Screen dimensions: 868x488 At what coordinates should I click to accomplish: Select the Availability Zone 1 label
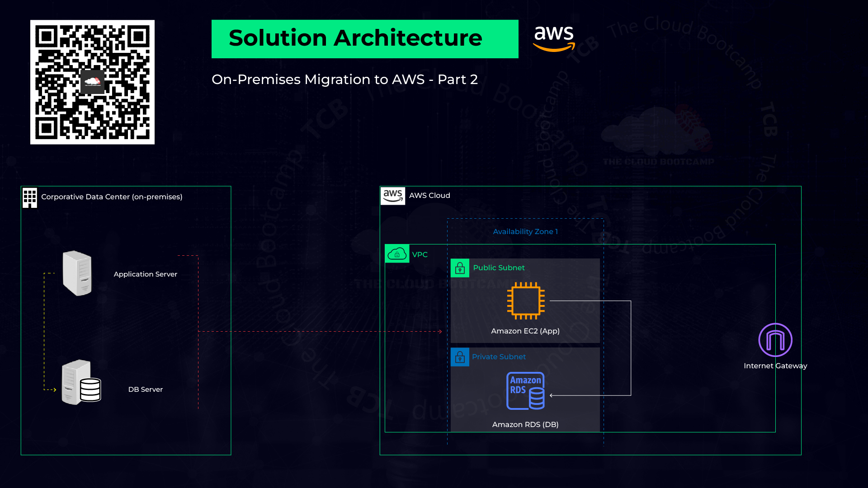(x=525, y=231)
